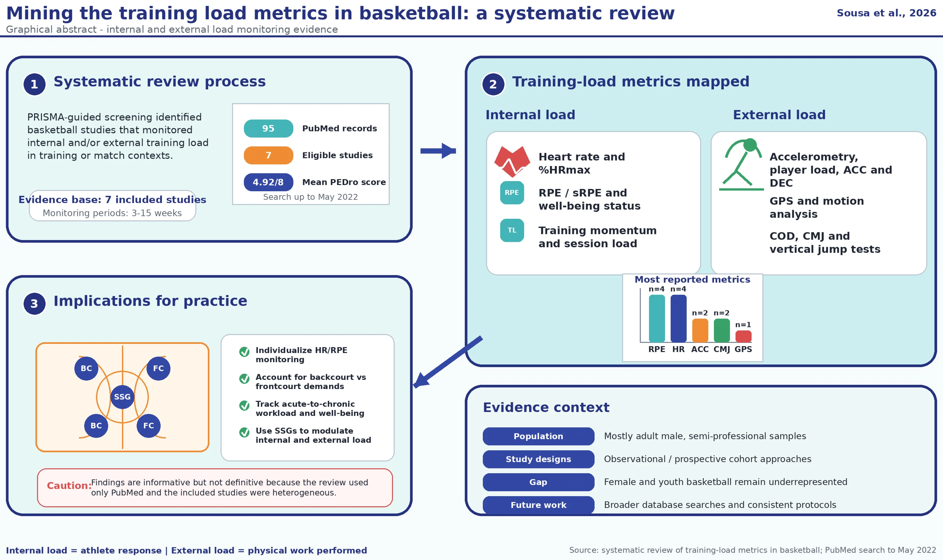Click the Evidence base 7 included studies box
This screenshot has height=560, width=943.
click(112, 206)
